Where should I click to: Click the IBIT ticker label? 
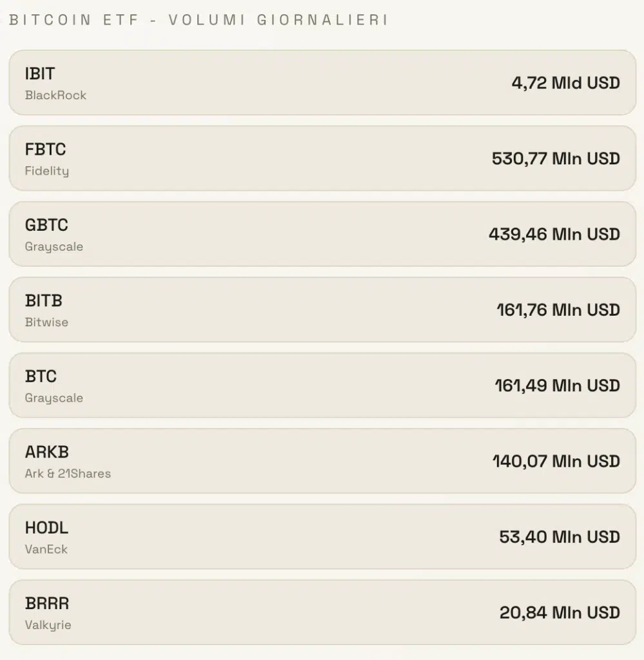pyautogui.click(x=39, y=73)
